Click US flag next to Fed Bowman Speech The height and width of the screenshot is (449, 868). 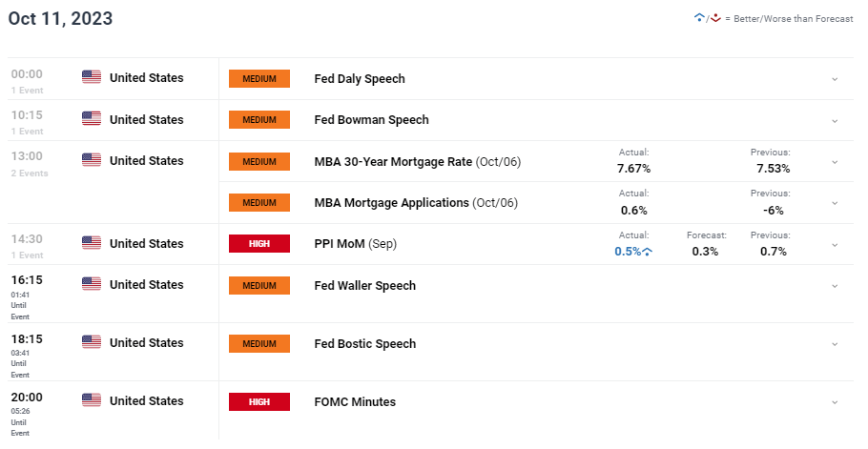pyautogui.click(x=92, y=119)
